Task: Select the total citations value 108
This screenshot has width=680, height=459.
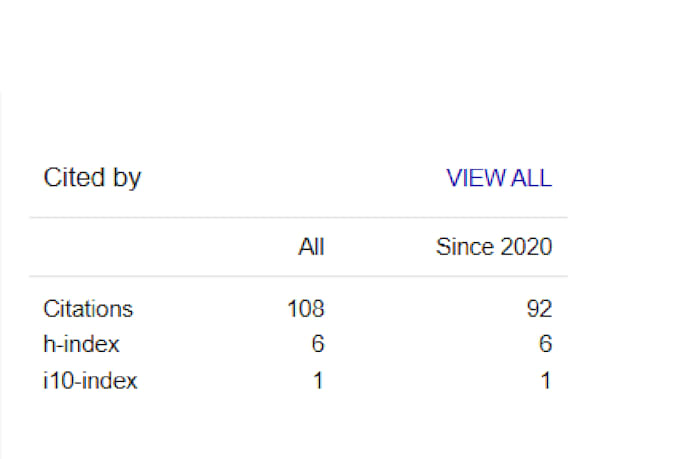Action: [306, 309]
